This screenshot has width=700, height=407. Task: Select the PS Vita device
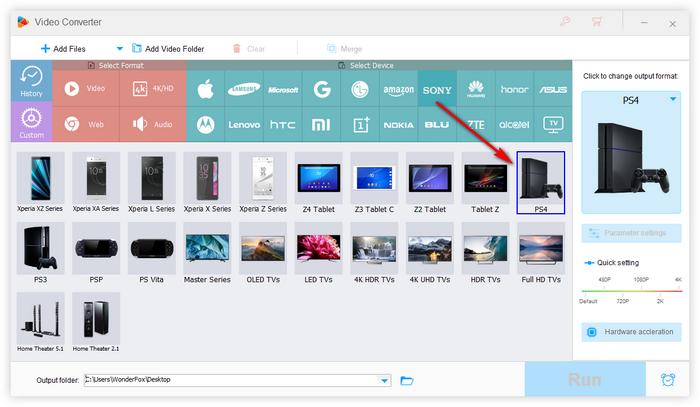tap(152, 253)
